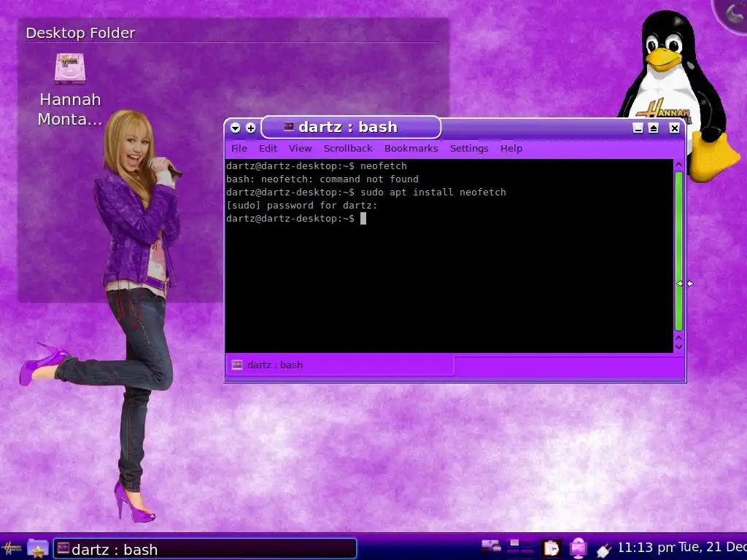Click the "[sudo] password for dartz:" line
Screen dimensions: 747x560
pyautogui.click(x=301, y=205)
